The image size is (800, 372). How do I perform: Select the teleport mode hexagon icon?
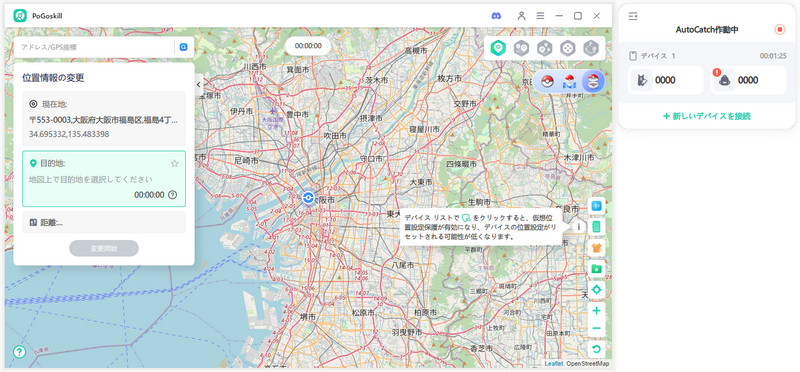pyautogui.click(x=498, y=48)
